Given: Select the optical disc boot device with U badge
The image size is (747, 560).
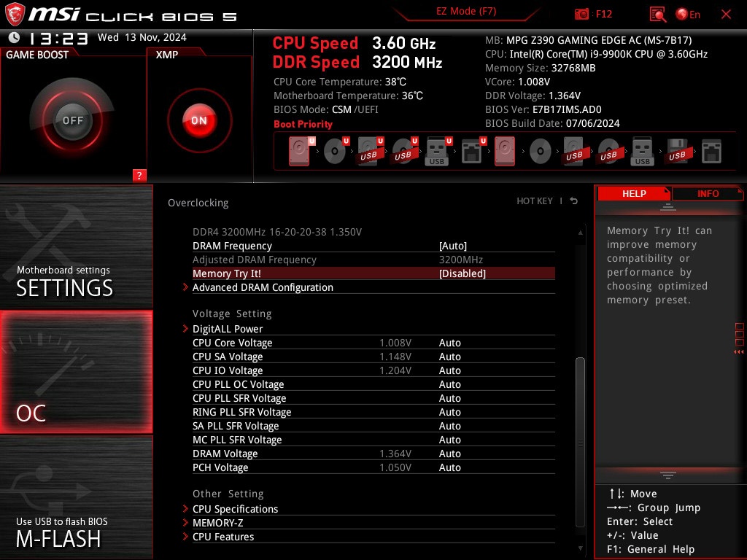Looking at the screenshot, I should 336,151.
